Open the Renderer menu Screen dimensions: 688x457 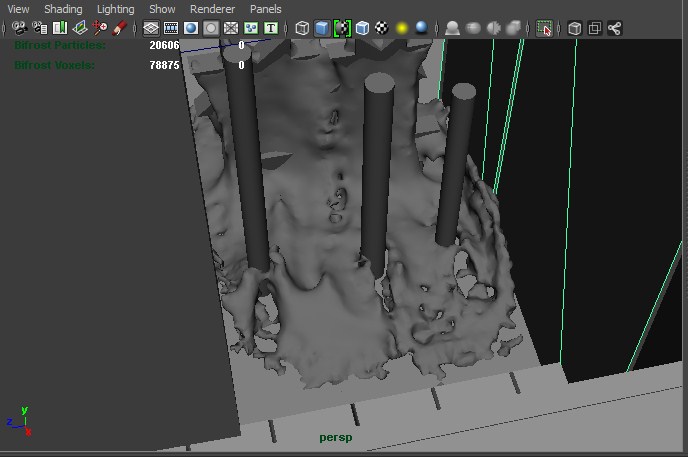212,9
